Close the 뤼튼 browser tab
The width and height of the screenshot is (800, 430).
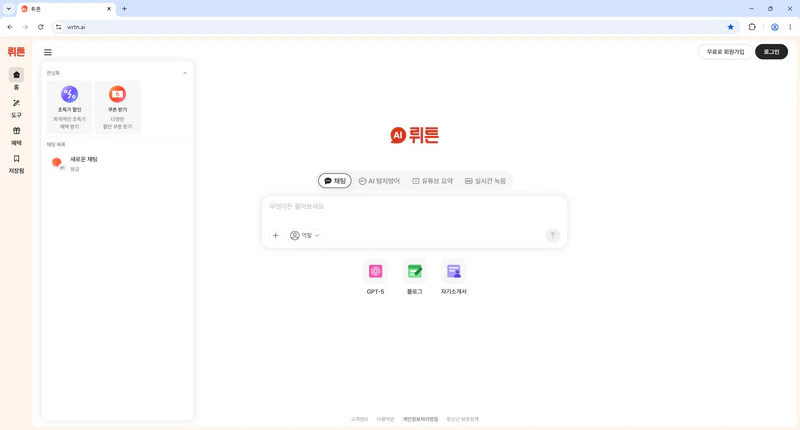(x=109, y=9)
